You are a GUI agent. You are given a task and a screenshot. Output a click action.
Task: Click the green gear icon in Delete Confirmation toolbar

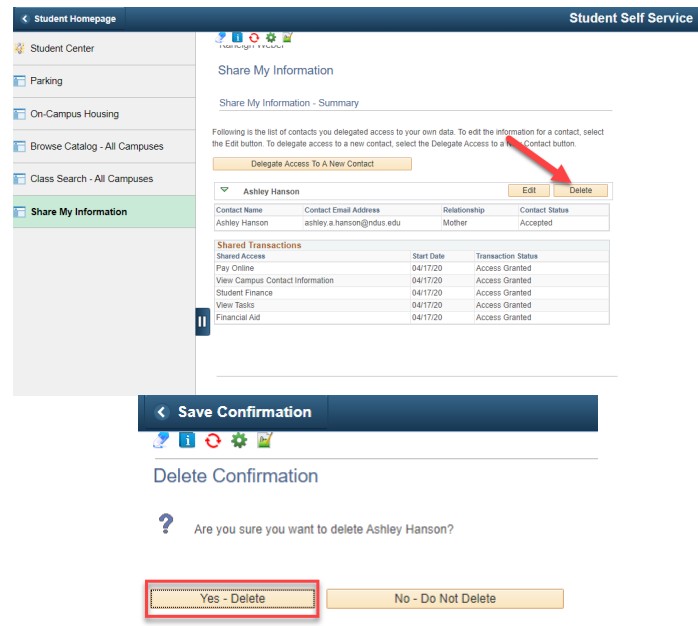(239, 440)
